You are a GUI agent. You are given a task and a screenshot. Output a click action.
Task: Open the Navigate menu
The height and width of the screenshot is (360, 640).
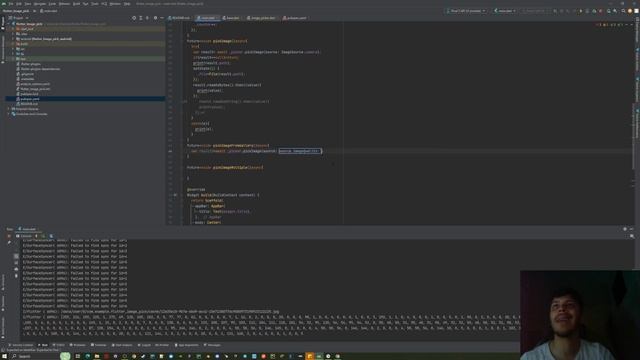pos(40,4)
